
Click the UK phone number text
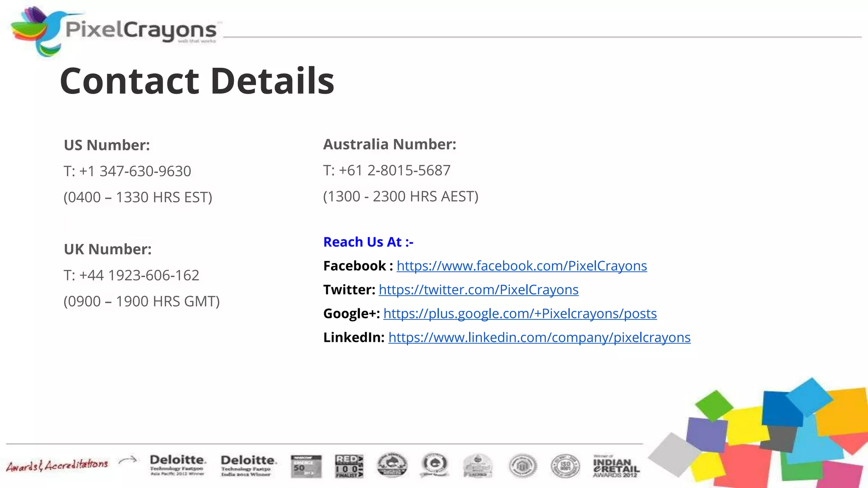click(x=131, y=275)
